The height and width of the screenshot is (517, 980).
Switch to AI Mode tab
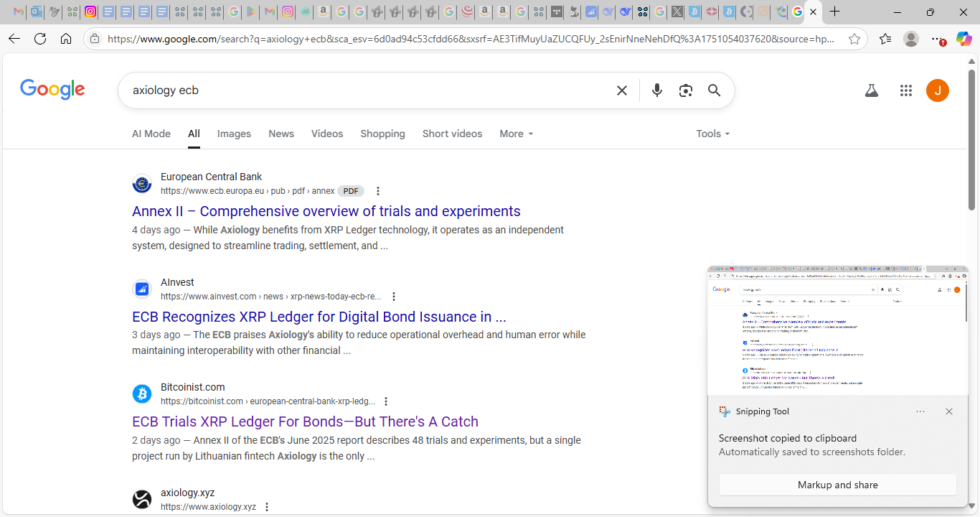(151, 134)
